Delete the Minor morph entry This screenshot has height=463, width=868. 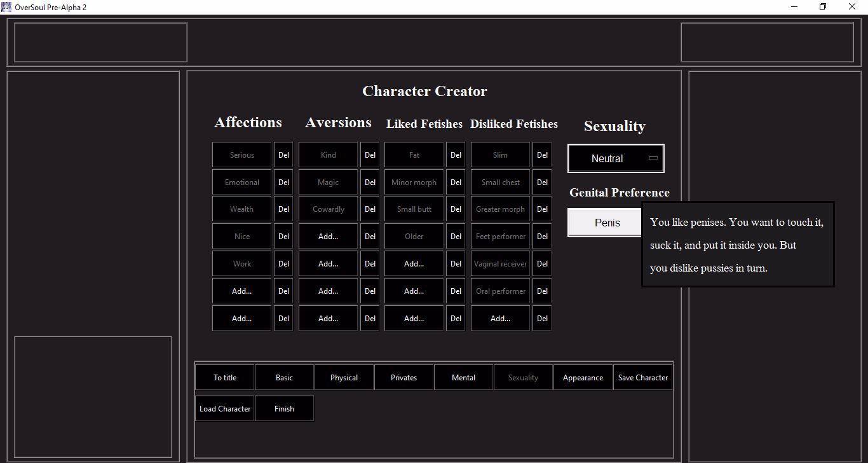pos(456,182)
